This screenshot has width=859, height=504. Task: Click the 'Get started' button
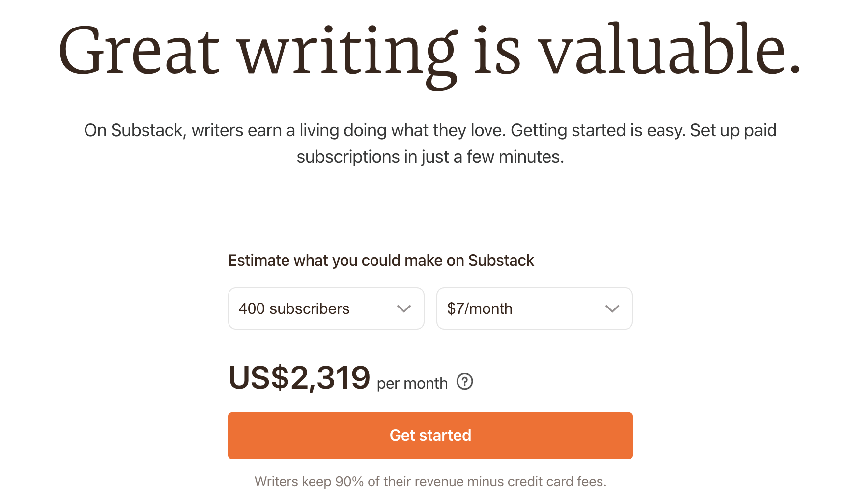tap(430, 435)
